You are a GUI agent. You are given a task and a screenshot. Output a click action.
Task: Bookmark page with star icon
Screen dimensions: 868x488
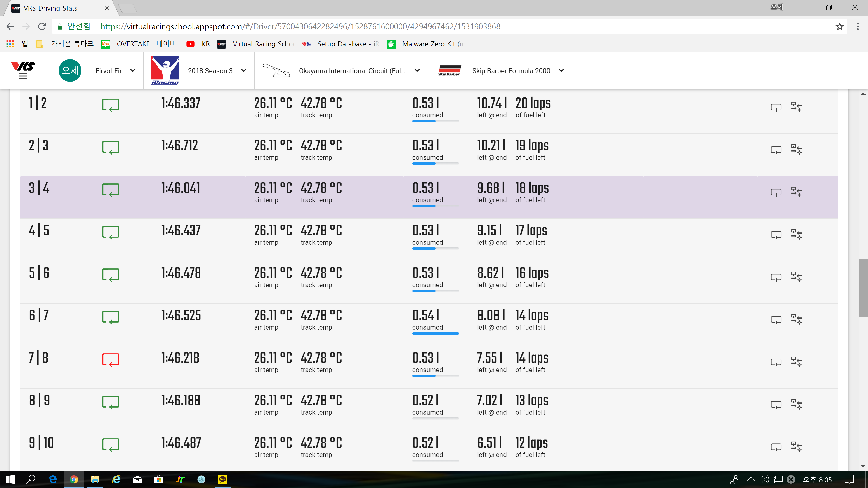(x=839, y=27)
